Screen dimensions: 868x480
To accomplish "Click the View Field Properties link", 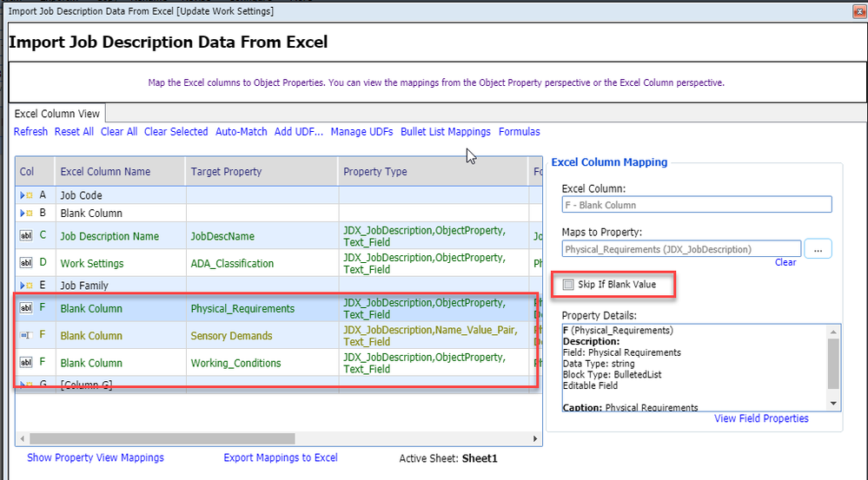I will (x=761, y=418).
